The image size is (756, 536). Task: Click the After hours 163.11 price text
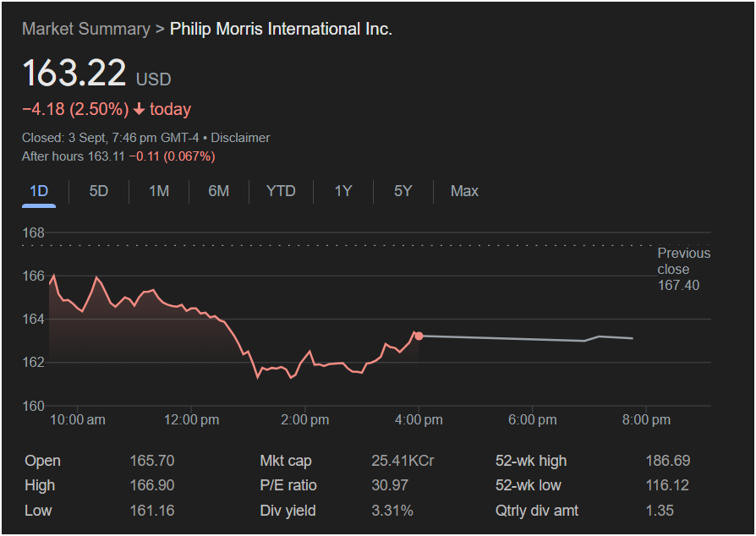point(74,156)
